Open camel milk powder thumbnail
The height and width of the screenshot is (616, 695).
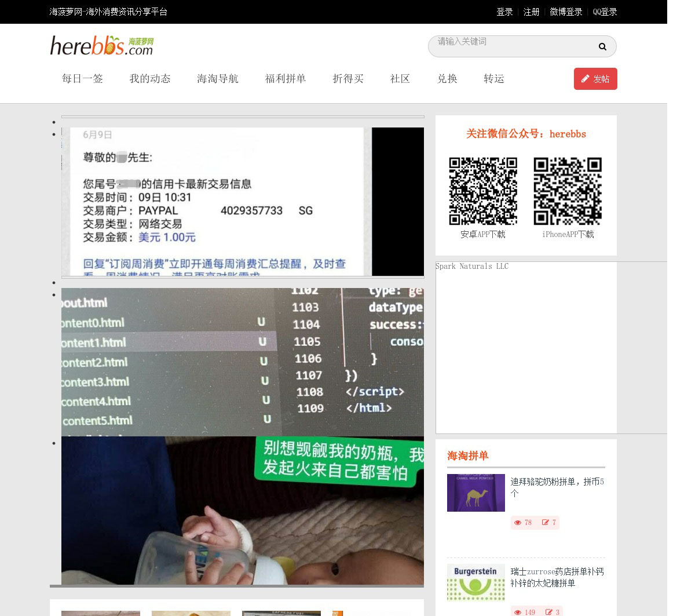point(476,493)
